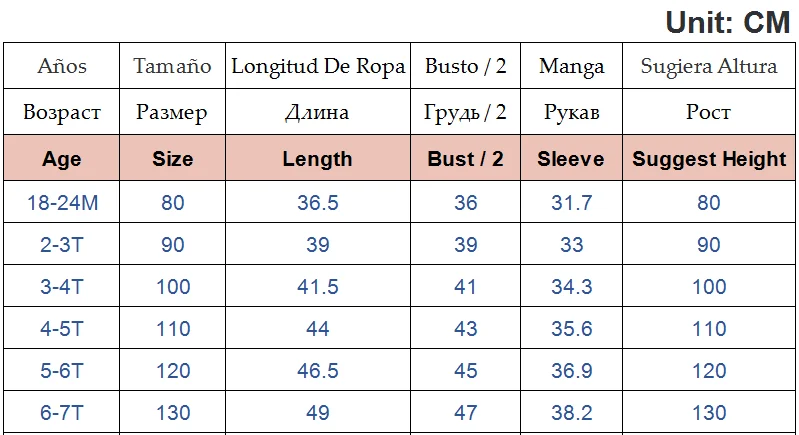
Task: Click the "Bust / 2" header
Action: [465, 158]
